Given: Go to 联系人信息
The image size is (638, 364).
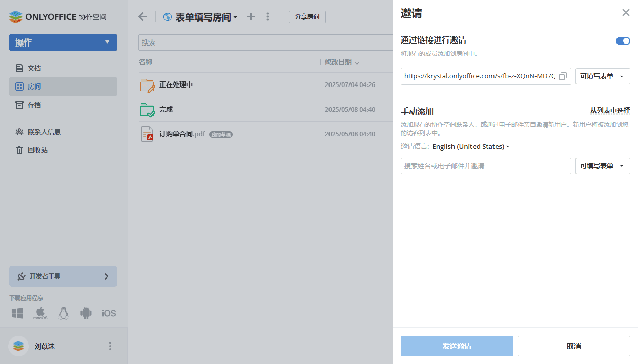Looking at the screenshot, I should coord(44,132).
